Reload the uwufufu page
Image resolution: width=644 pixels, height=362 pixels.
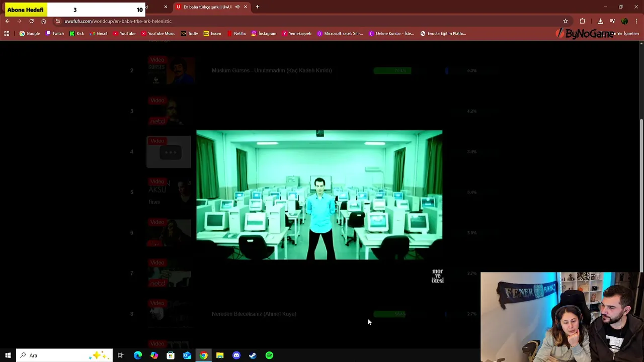31,21
